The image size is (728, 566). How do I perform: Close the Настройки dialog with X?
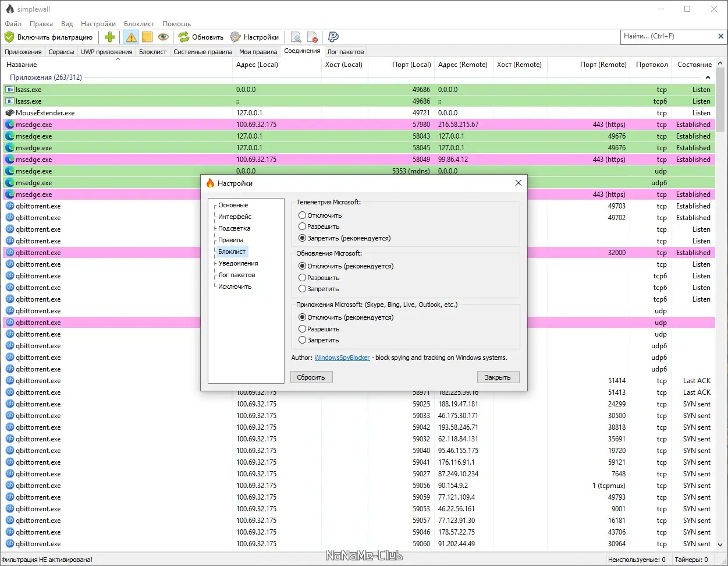[519, 183]
